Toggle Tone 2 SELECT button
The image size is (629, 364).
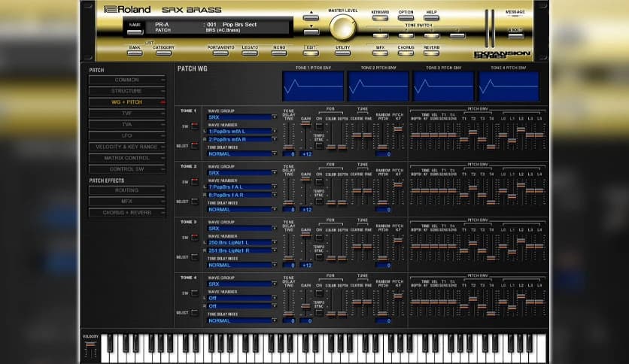click(195, 202)
